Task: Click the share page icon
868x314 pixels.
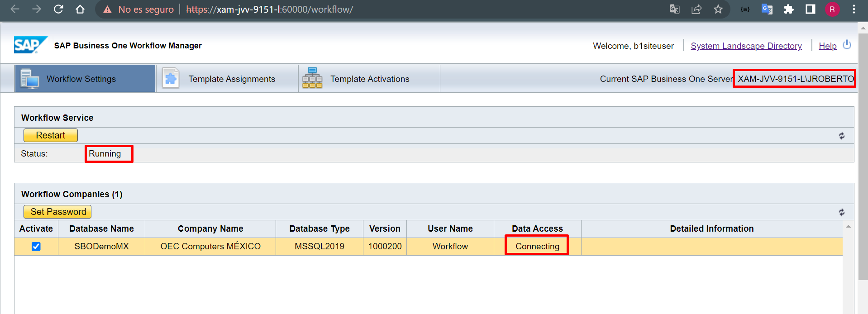Action: (x=696, y=9)
